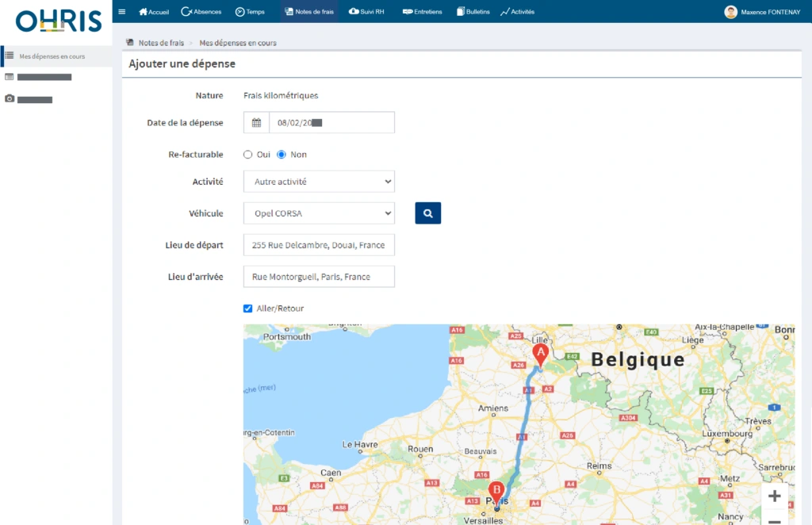812x525 pixels.
Task: Click the vehicle search magnifier button
Action: [427, 213]
